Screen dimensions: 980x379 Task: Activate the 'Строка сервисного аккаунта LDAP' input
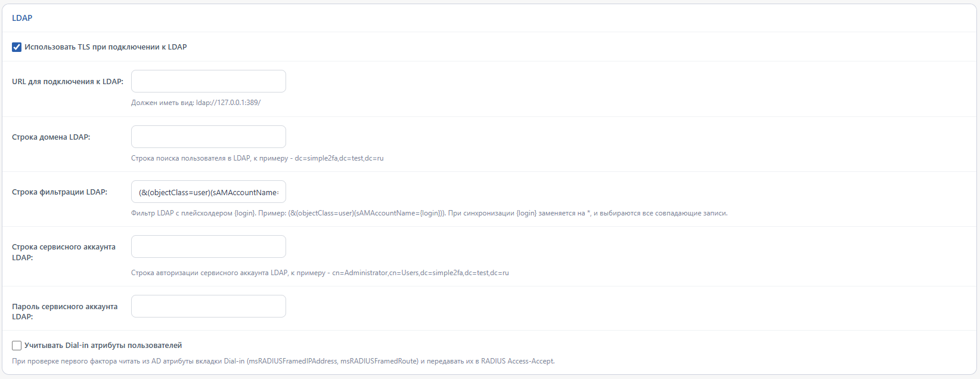(209, 246)
